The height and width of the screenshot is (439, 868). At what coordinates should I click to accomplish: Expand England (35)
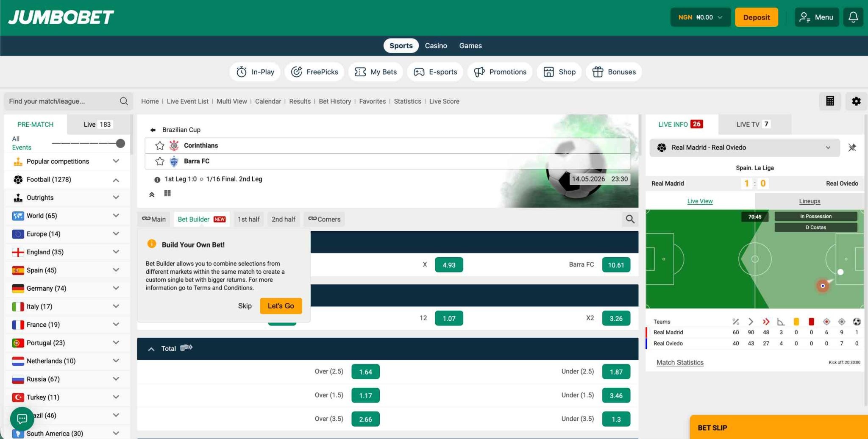pos(67,252)
